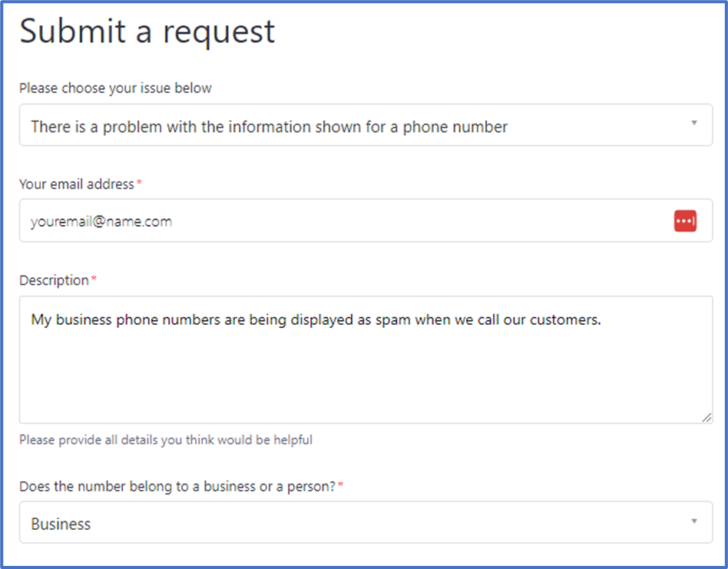
Task: Click the business or person question label
Action: pyautogui.click(x=177, y=486)
